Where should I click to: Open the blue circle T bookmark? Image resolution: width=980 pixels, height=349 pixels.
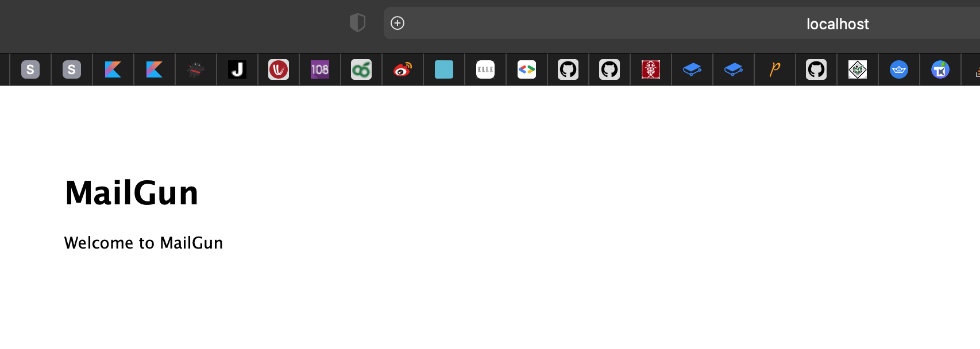[940, 69]
